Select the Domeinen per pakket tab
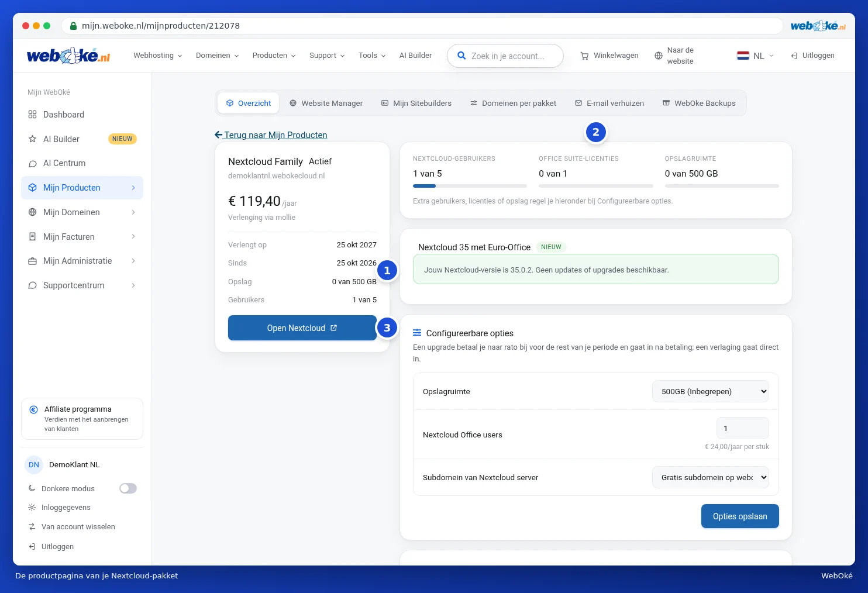Screen dimensions: 868x593 click(513, 103)
